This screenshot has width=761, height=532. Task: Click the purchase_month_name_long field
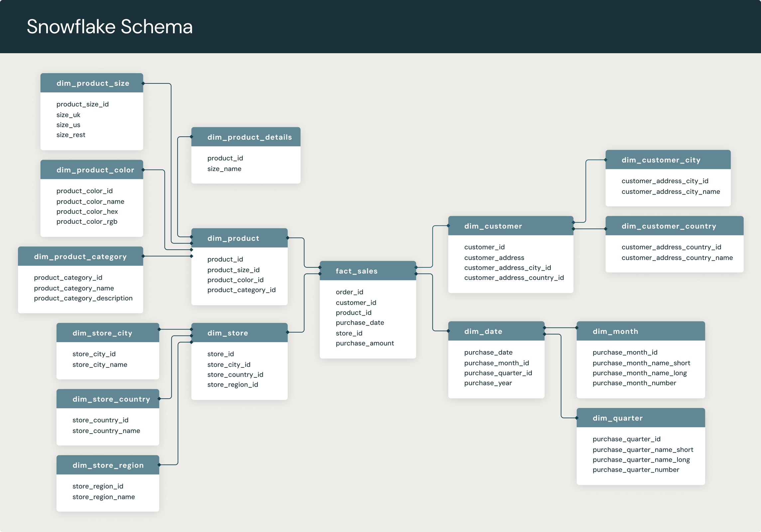coord(640,373)
